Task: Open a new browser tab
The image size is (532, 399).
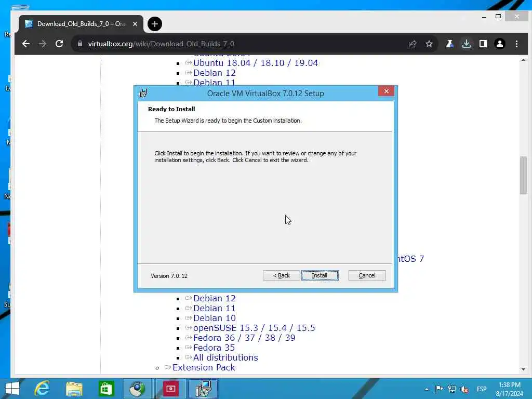Action: click(x=155, y=24)
